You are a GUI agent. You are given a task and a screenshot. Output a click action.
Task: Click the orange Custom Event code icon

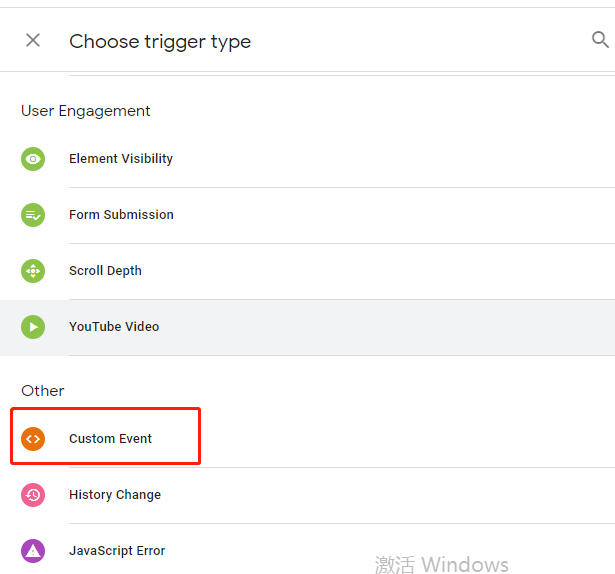(x=33, y=439)
